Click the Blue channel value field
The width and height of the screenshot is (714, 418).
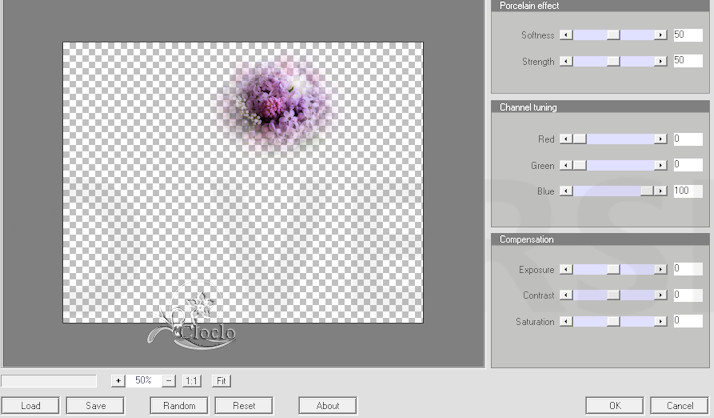point(687,190)
